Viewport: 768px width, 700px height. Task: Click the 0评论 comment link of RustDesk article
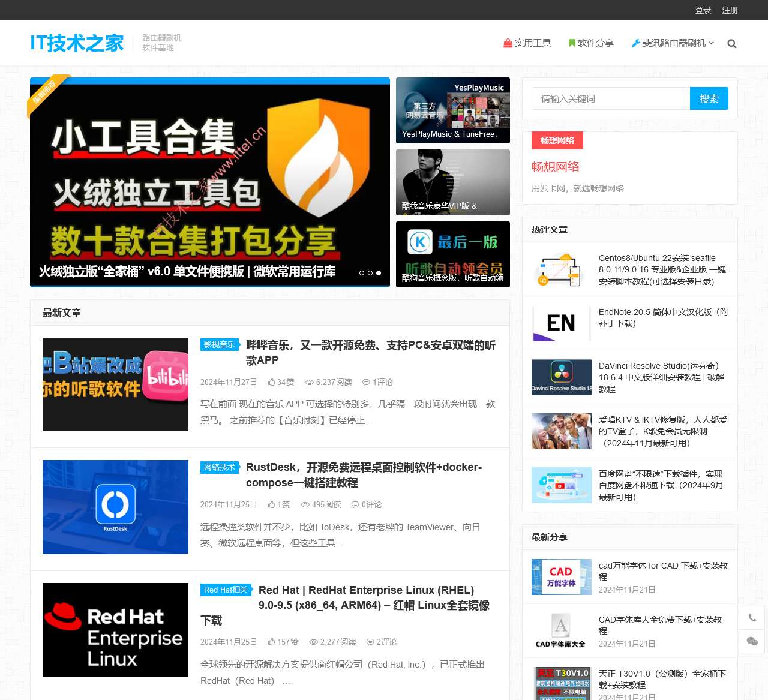click(367, 504)
